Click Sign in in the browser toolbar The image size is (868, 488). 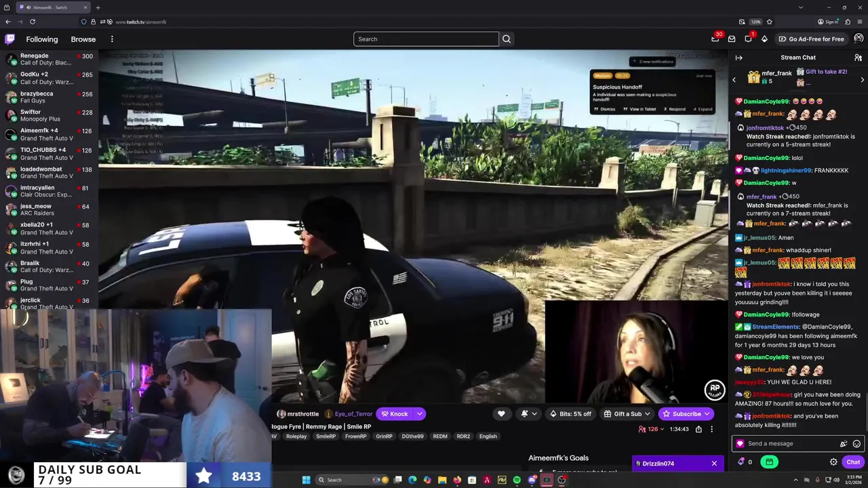pyautogui.click(x=828, y=22)
